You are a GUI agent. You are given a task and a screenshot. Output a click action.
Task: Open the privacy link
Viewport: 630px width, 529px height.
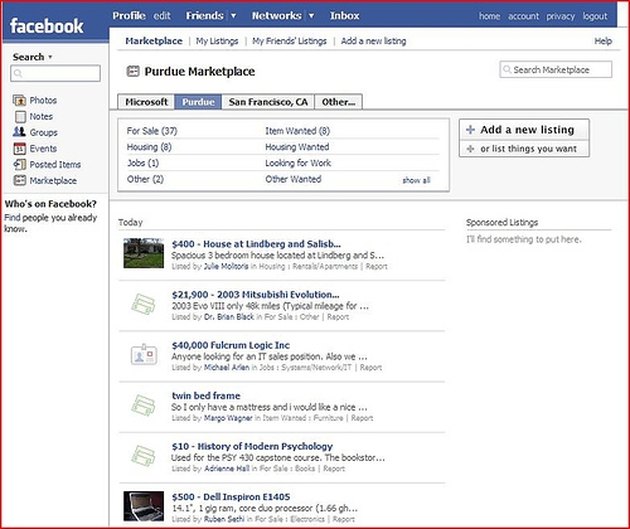[560, 16]
